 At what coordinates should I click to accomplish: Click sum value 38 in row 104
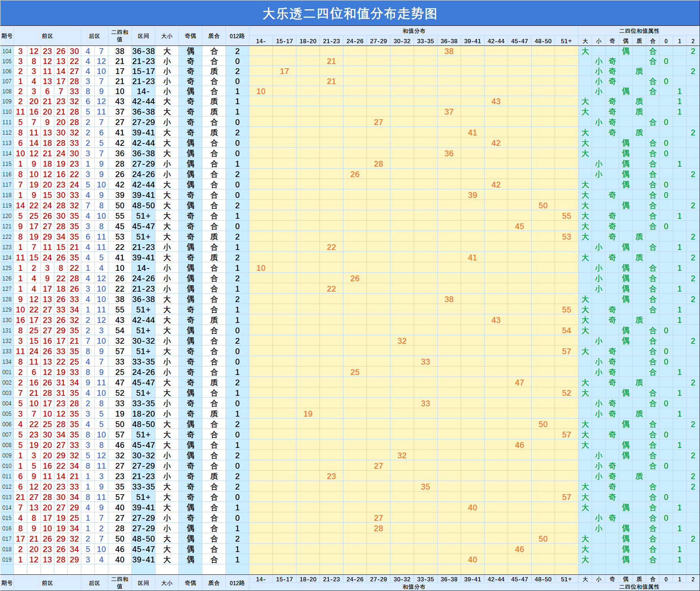click(x=120, y=51)
